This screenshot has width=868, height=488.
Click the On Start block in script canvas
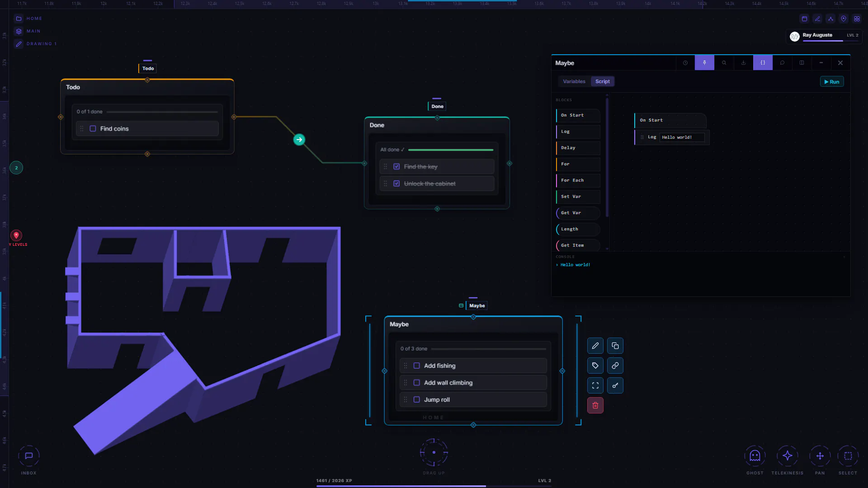click(670, 120)
